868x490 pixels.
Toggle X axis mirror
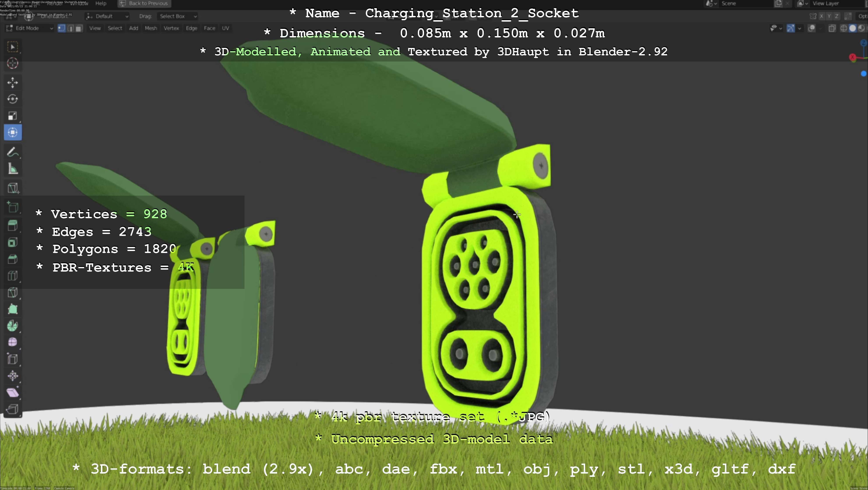(822, 16)
